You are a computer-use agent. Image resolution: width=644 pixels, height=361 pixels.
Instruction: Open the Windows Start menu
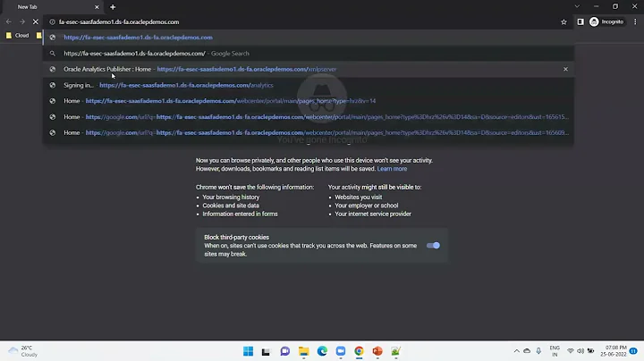pos(248,351)
